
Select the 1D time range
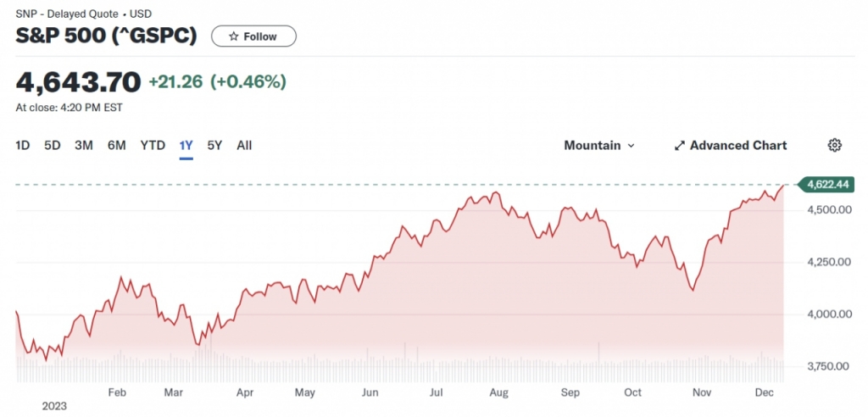point(23,145)
